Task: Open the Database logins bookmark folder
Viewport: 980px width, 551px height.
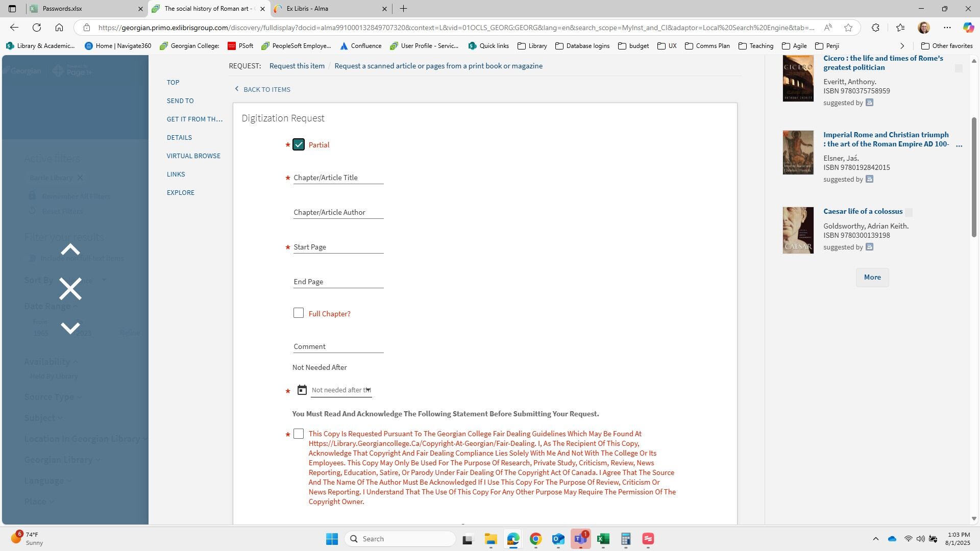Action: pyautogui.click(x=582, y=46)
